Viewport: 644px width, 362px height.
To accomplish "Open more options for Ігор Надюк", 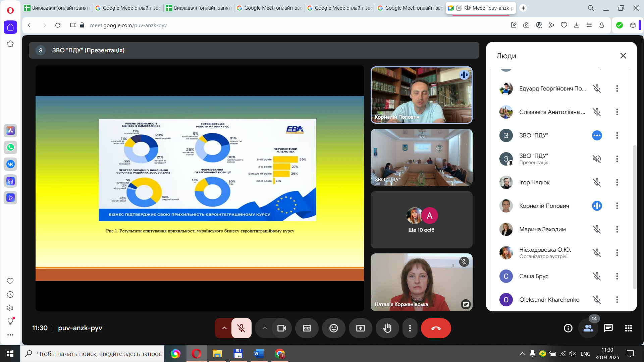I will coord(617,182).
